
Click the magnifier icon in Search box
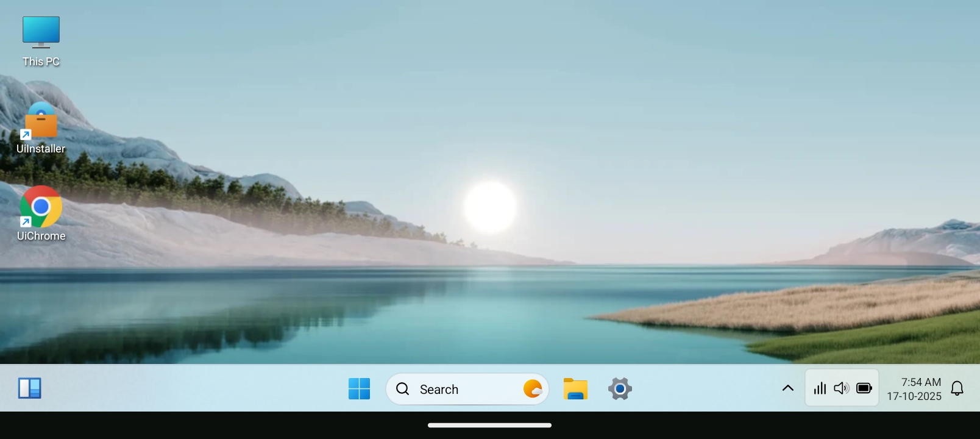coord(403,389)
